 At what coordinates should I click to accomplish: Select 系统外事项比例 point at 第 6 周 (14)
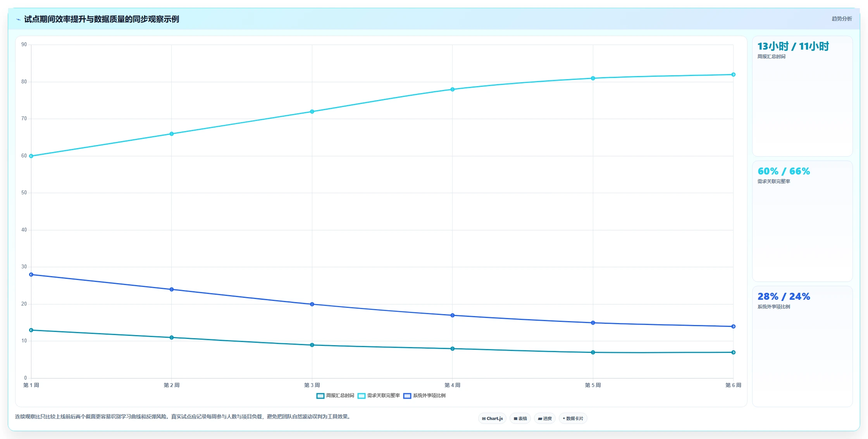733,327
